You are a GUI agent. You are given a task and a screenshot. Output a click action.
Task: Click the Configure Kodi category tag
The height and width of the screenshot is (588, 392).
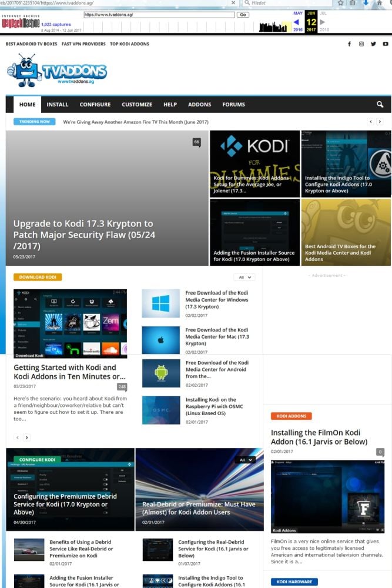click(x=37, y=459)
